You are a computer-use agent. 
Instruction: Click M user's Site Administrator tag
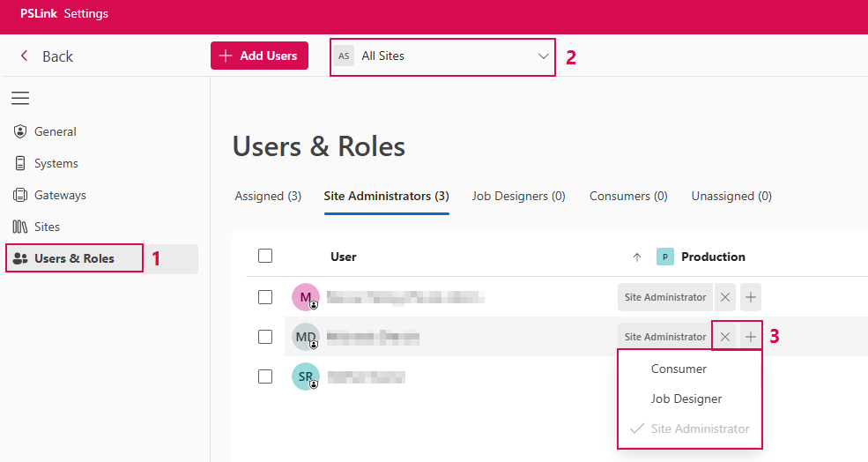point(664,297)
